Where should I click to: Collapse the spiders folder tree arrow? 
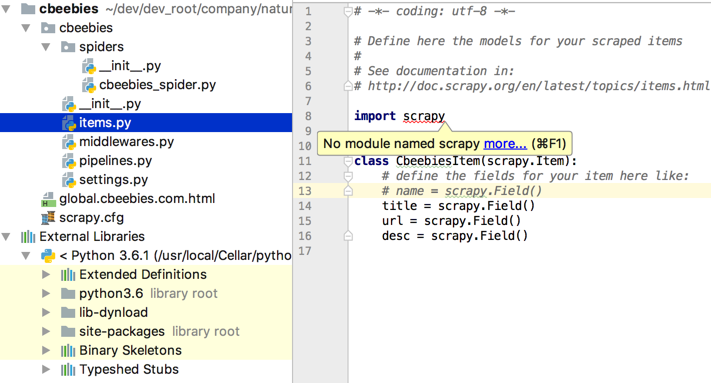[46, 47]
